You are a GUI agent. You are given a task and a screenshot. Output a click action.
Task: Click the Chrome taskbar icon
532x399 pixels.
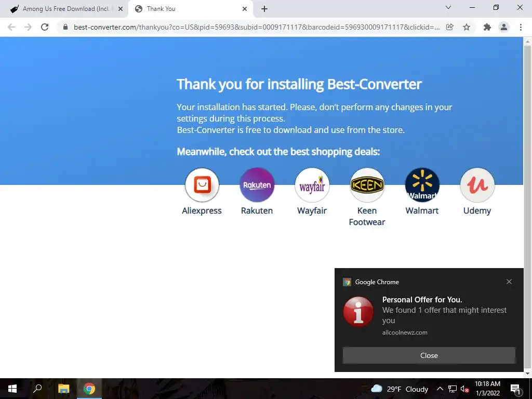[89, 389]
